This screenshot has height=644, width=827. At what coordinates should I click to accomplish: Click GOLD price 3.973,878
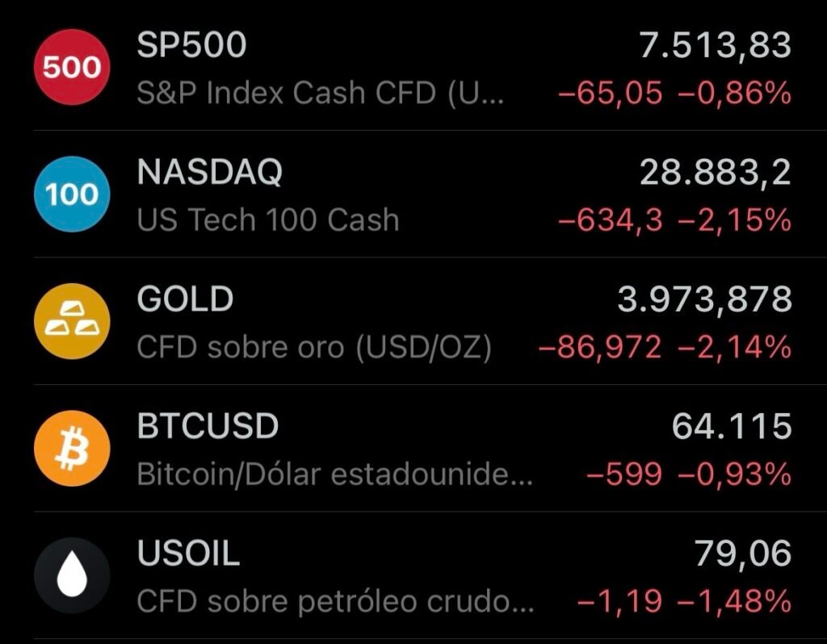click(704, 300)
